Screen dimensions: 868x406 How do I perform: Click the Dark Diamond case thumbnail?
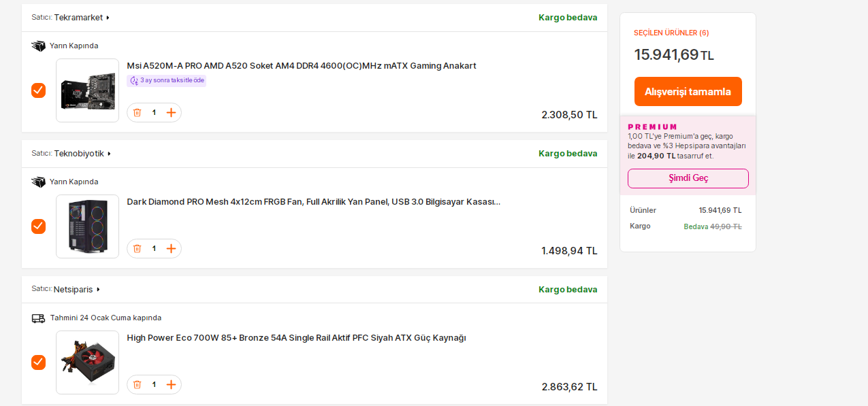(87, 226)
